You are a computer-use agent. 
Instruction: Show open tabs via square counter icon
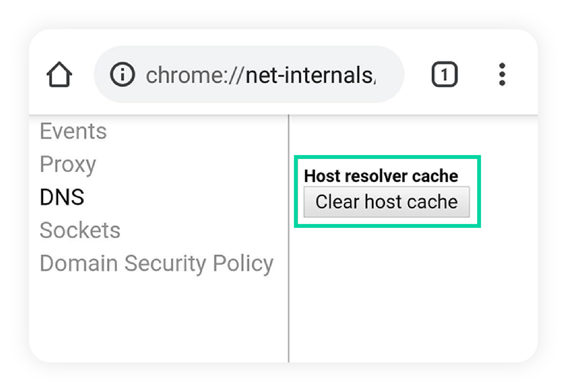point(444,74)
